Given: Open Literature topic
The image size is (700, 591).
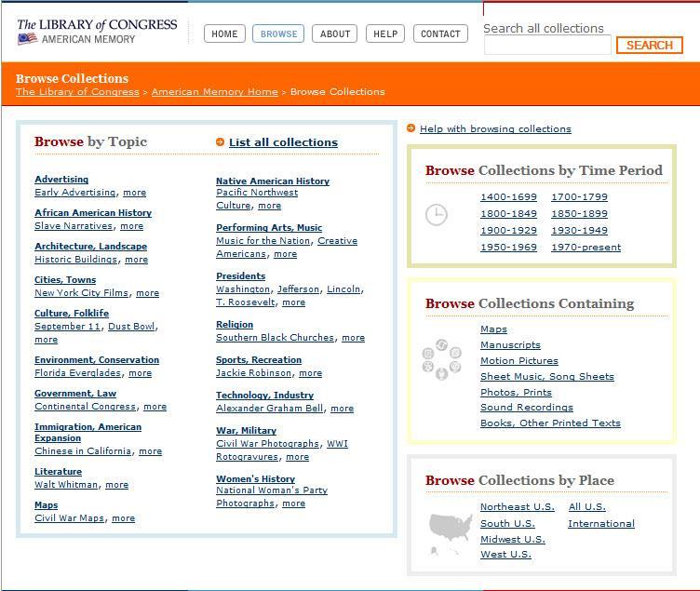Looking at the screenshot, I should click(x=58, y=471).
